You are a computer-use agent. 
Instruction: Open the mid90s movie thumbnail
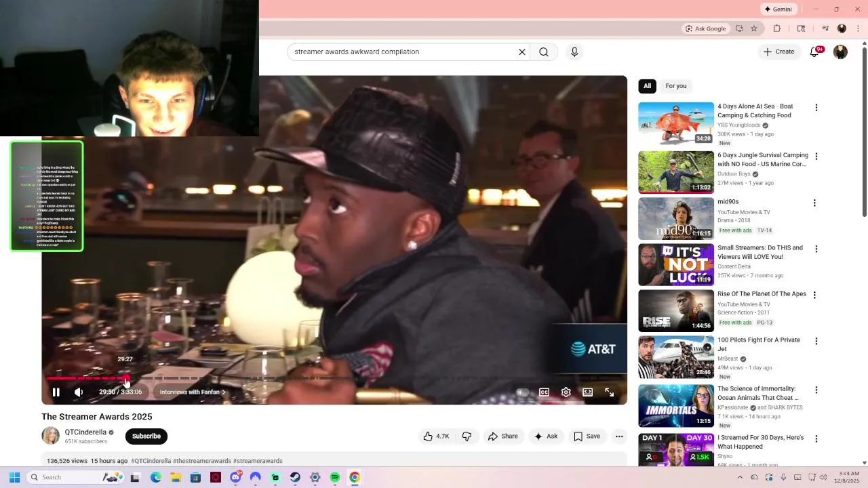[x=676, y=218]
